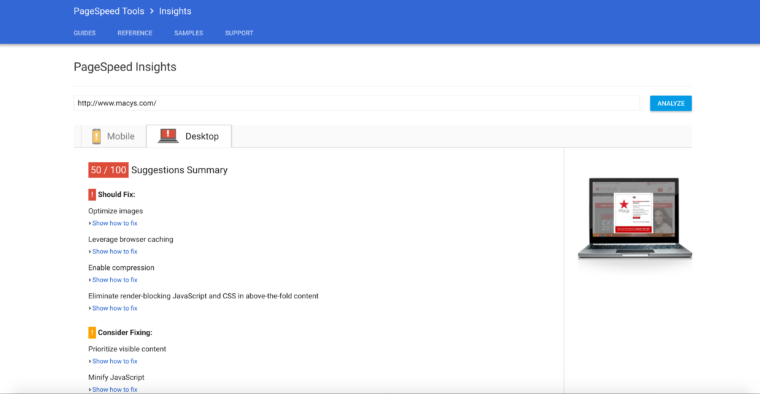Click the Enable compression text
The width and height of the screenshot is (760, 394).
click(121, 268)
